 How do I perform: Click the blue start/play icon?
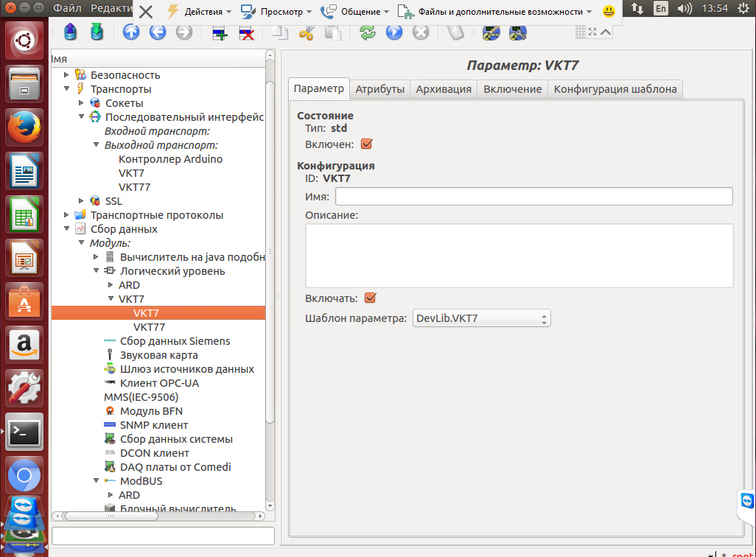[394, 32]
